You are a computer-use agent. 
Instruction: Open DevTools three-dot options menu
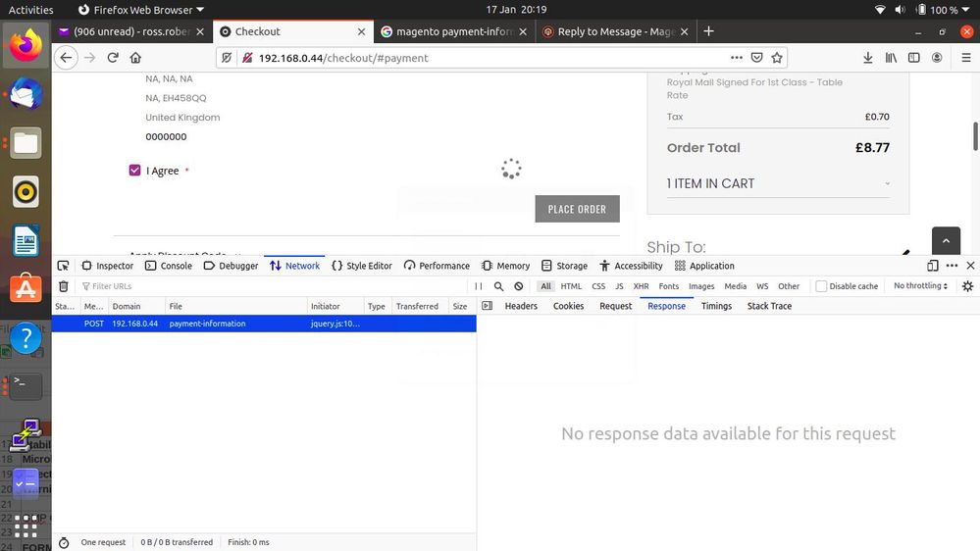click(952, 266)
